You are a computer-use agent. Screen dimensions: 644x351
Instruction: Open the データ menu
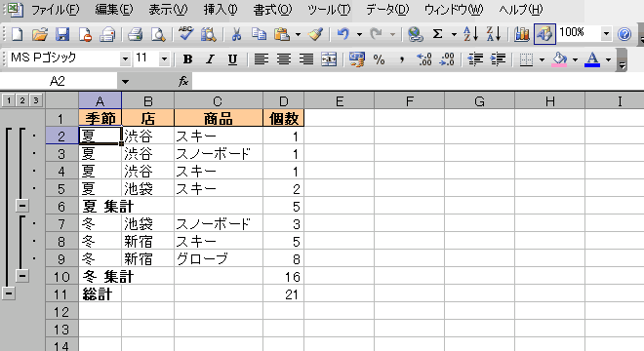(x=387, y=10)
